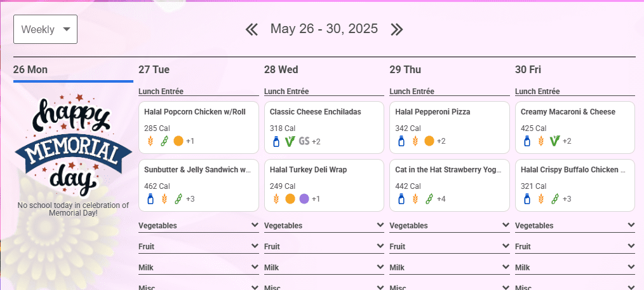Open Halal Crispy Buffalo Chicken item card

point(575,185)
